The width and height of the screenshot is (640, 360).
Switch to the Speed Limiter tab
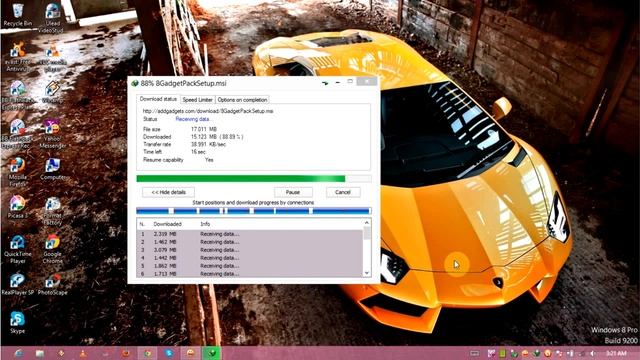click(198, 100)
